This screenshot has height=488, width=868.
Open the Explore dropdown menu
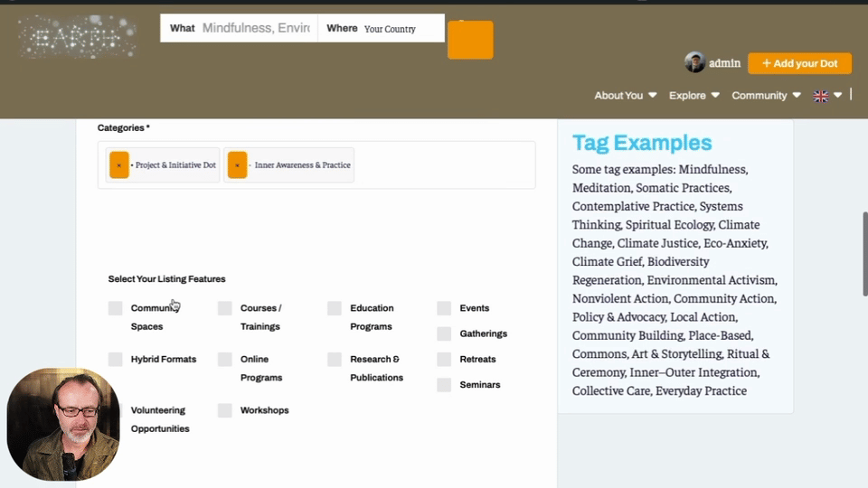pyautogui.click(x=694, y=95)
